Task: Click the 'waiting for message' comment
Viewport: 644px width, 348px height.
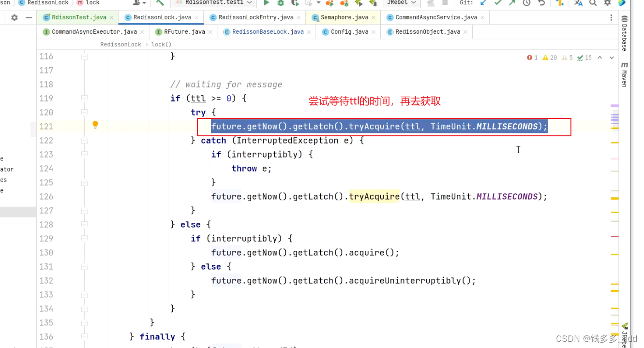Action: [226, 84]
